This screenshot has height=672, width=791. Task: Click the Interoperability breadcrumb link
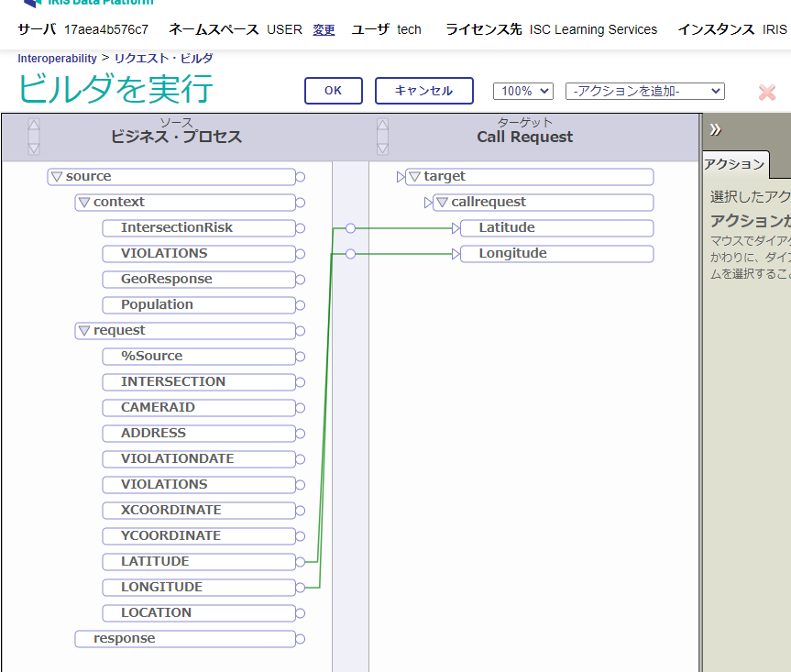(x=58, y=59)
